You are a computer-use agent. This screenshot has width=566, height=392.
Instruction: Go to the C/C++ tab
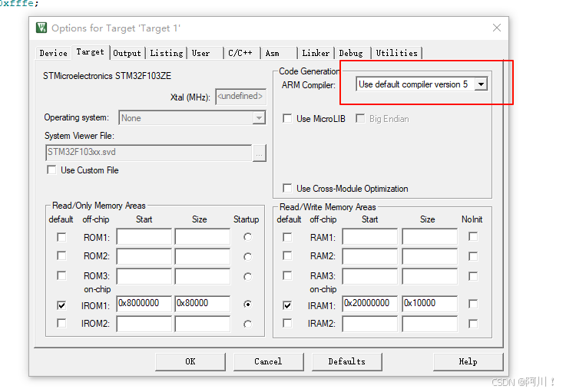[243, 53]
